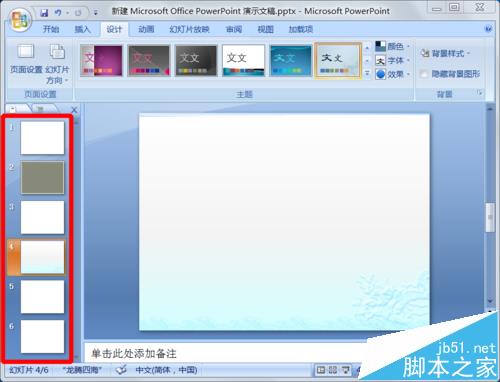
Task: Click the main slide editing canvas
Action: tap(284, 222)
